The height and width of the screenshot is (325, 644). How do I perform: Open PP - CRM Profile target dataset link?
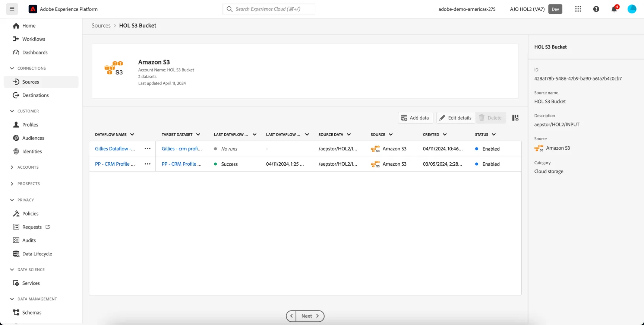181,164
